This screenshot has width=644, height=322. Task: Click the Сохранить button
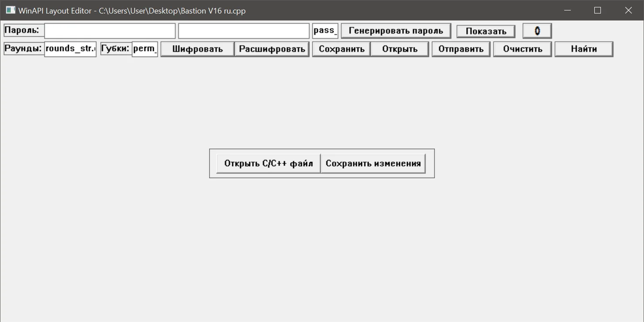342,49
